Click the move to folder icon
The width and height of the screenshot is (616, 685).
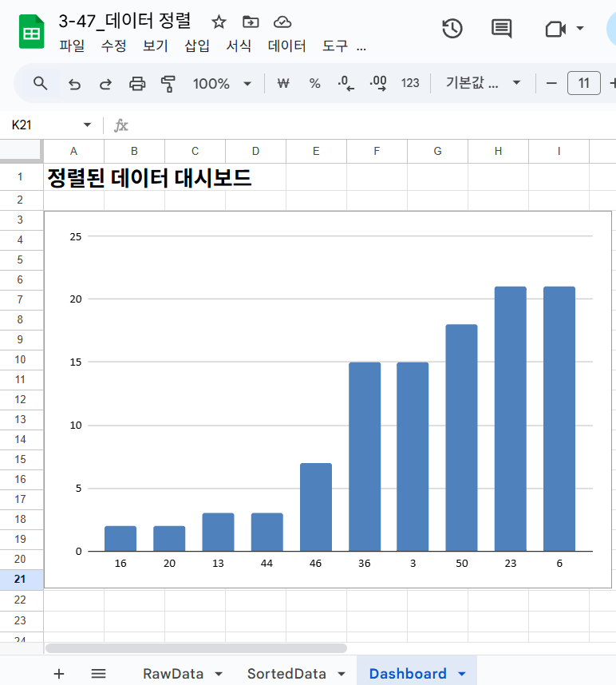pyautogui.click(x=251, y=22)
